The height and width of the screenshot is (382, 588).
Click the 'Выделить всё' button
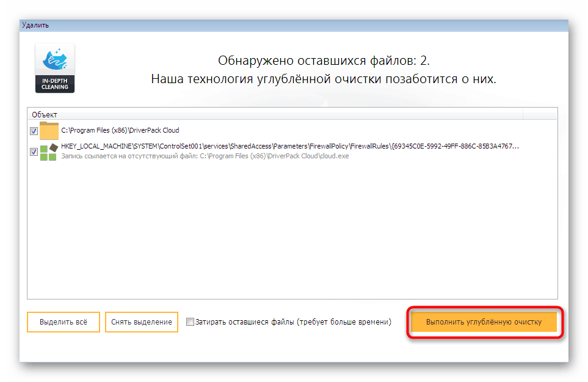pos(64,322)
